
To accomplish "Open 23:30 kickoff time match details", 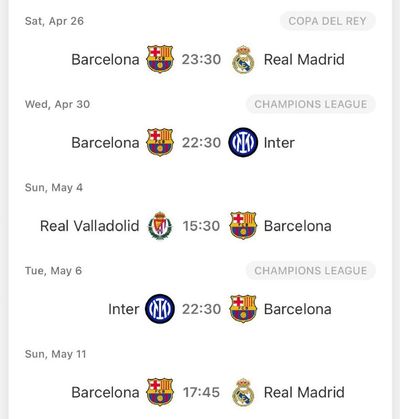I will pos(201,59).
